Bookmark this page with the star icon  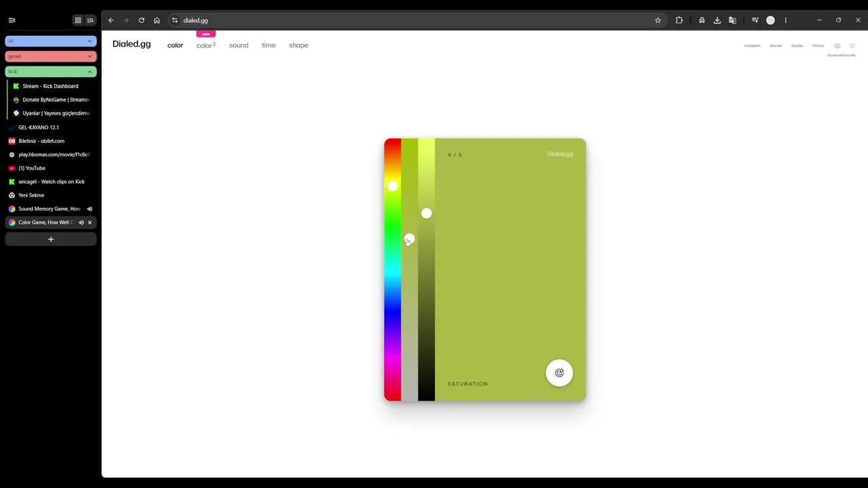[x=658, y=20]
